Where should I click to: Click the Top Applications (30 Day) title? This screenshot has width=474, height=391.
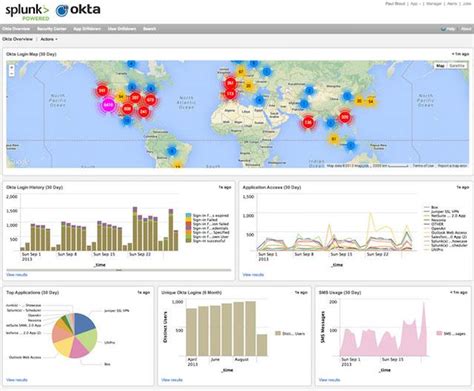(32, 292)
